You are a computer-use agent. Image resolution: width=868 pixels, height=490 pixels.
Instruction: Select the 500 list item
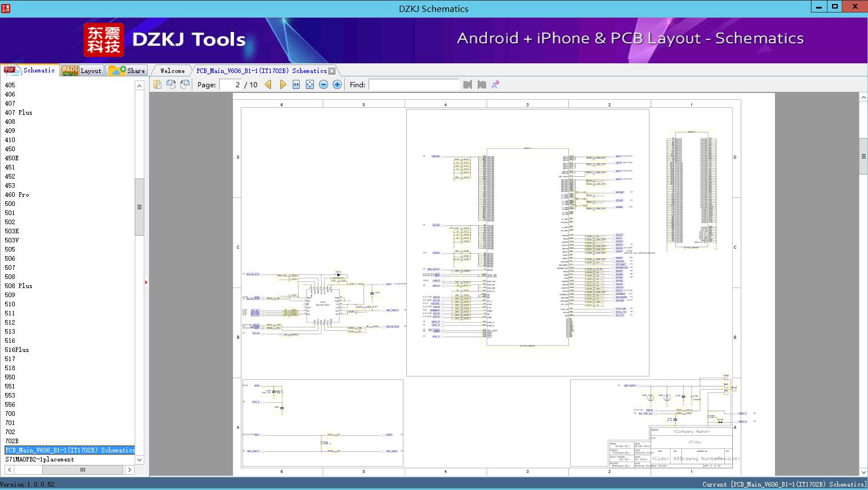(10, 204)
